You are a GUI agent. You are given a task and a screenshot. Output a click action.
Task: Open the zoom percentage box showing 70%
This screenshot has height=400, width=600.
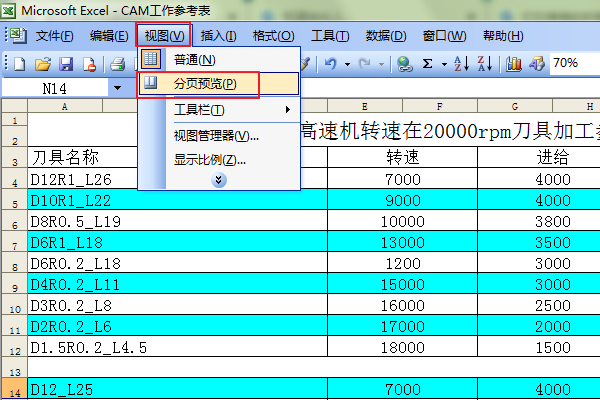pos(574,63)
